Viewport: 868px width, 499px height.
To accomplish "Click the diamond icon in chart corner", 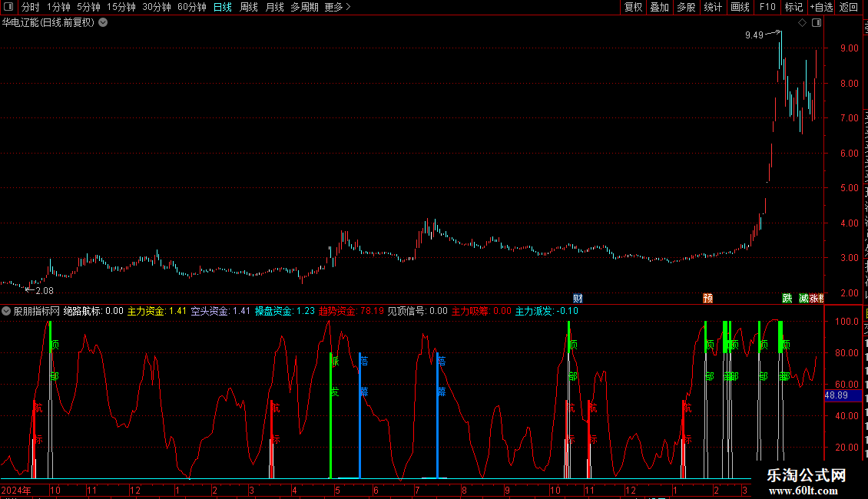I will coord(802,23).
